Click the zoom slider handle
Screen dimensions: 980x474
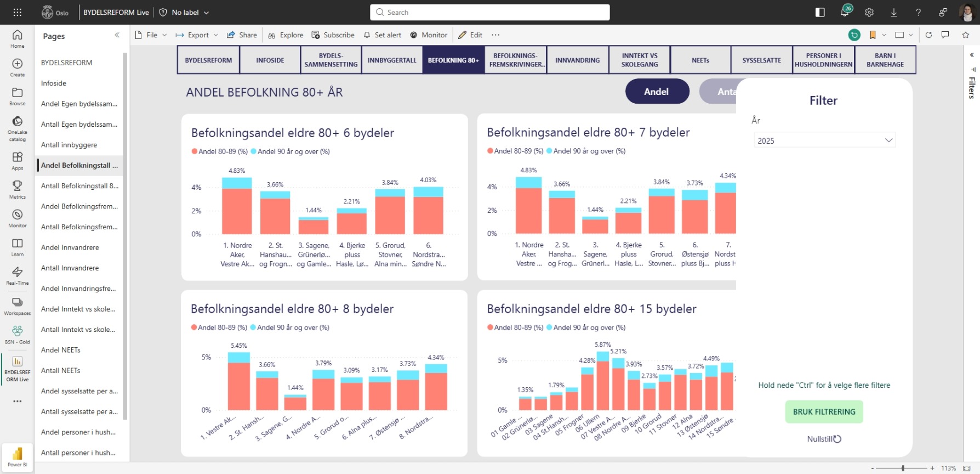903,468
